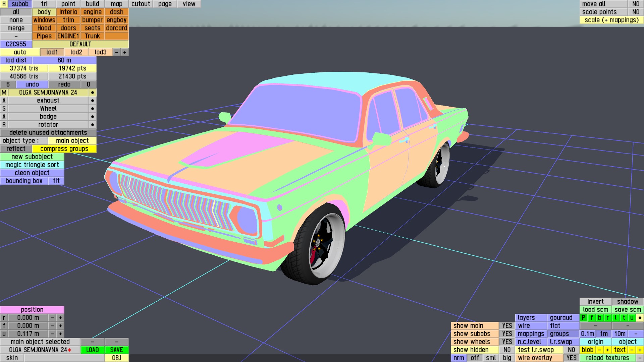
Task: Open the skin selection field
Action: pyautogui.click(x=64, y=358)
